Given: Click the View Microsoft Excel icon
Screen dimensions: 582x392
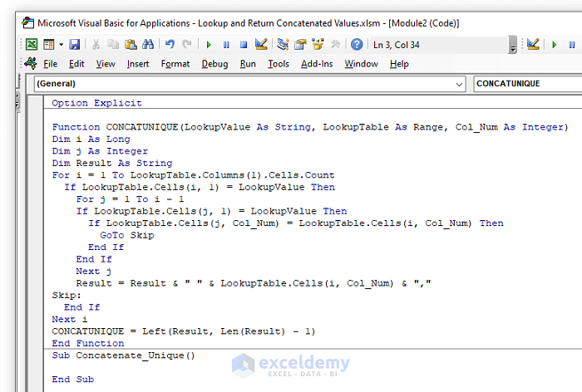Looking at the screenshot, I should point(32,45).
